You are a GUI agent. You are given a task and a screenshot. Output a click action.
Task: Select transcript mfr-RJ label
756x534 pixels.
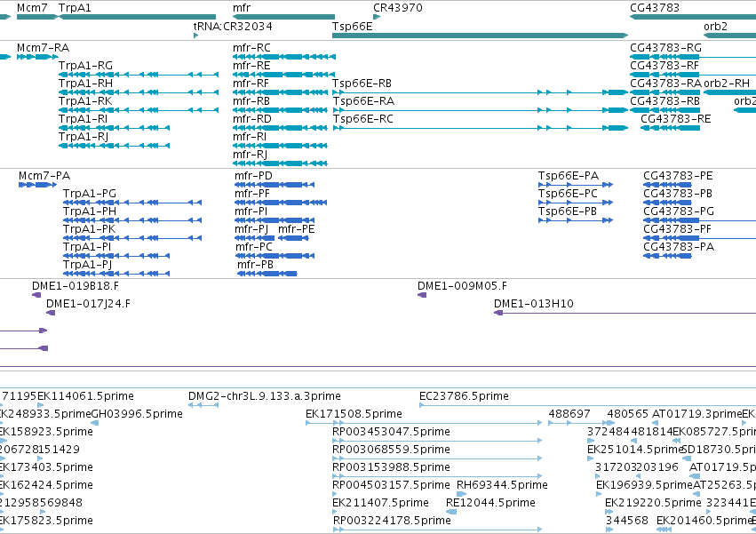pos(251,155)
